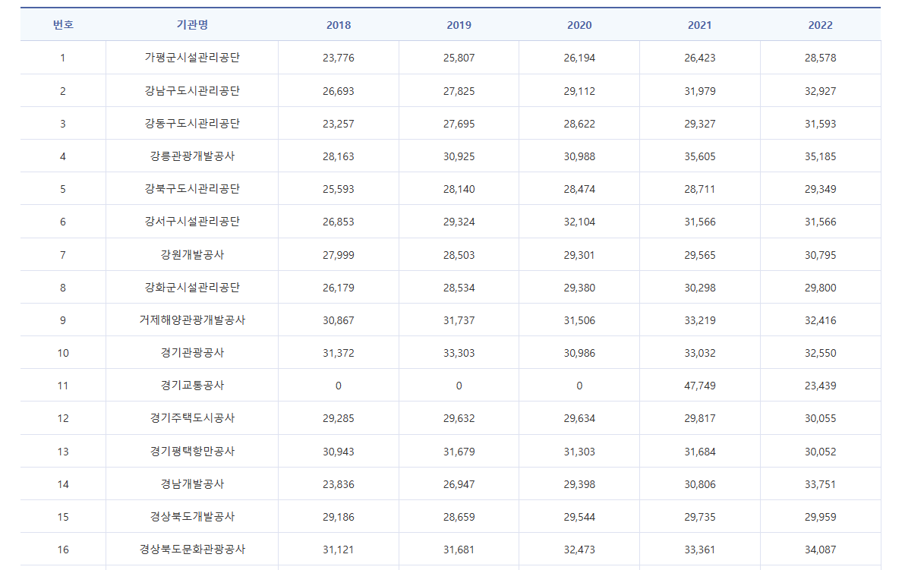Image resolution: width=924 pixels, height=570 pixels.
Task: Click the value 30,986 in row 10
Action: 579,353
